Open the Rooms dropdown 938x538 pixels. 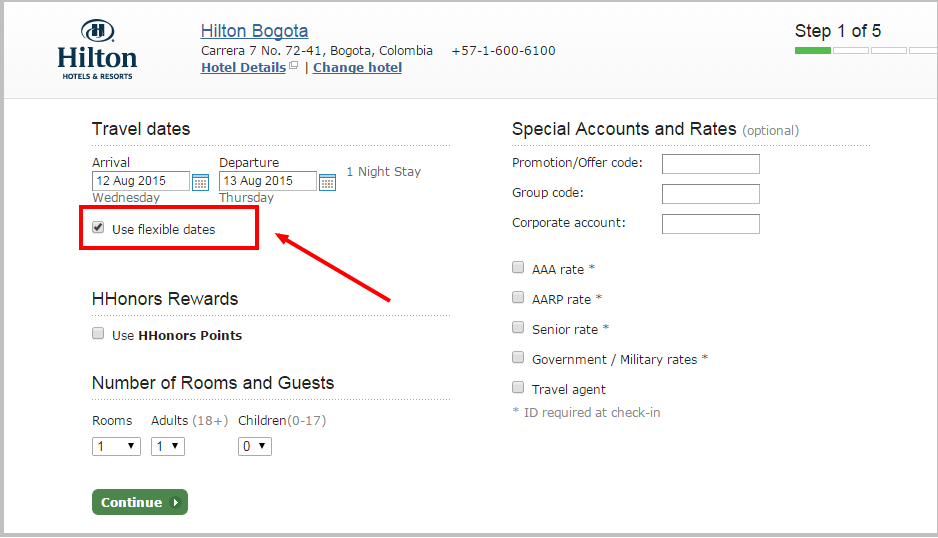point(116,446)
